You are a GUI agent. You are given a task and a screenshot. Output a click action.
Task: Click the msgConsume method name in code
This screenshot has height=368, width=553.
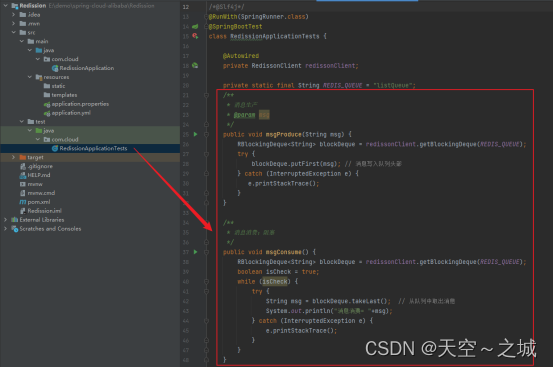click(x=284, y=252)
